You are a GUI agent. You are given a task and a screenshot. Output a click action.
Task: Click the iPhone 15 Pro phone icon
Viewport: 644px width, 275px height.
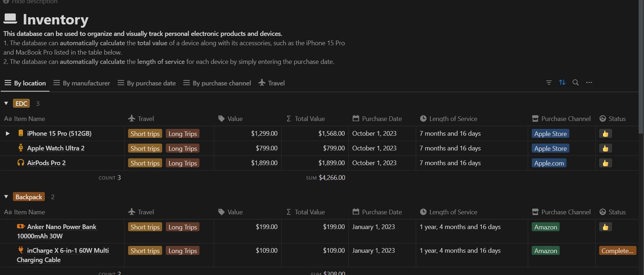[x=21, y=133]
